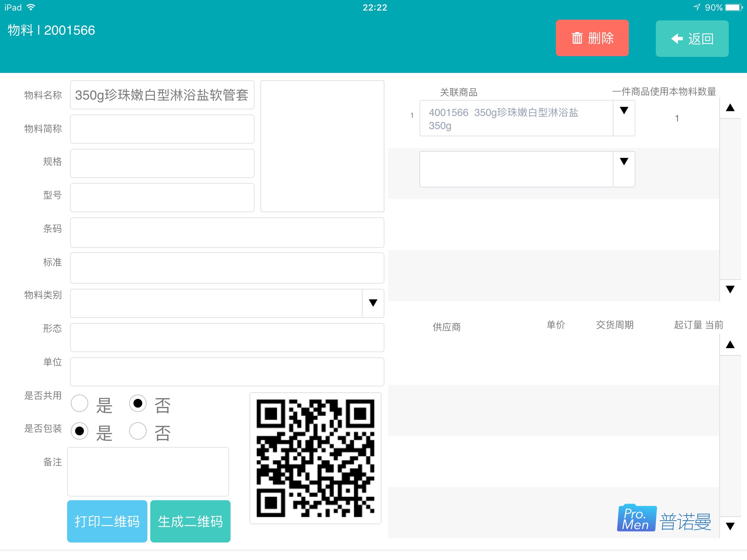Click the Wi-Fi status icon

(31, 7)
